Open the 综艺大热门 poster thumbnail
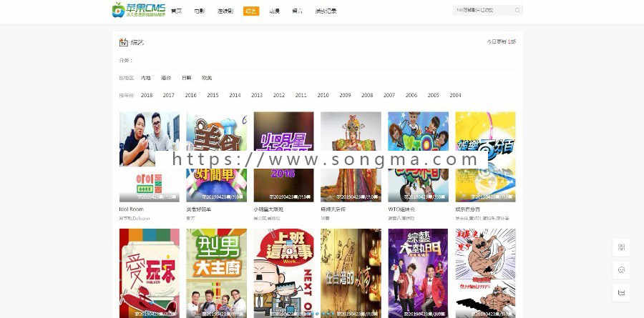 tap(418, 273)
